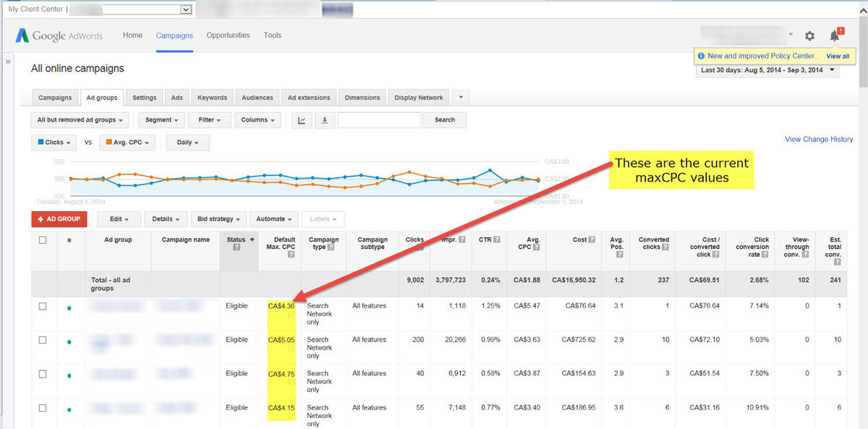Click the info icon in Policy Center notice
868x429 pixels.
[702, 56]
